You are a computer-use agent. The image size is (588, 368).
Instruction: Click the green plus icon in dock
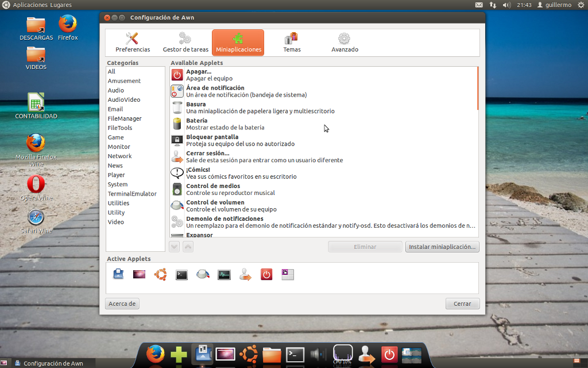179,354
